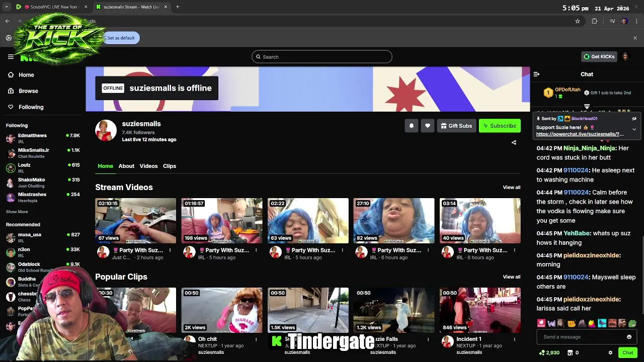644x362 pixels.
Task: Expand the pinned message chevron
Action: tap(634, 129)
